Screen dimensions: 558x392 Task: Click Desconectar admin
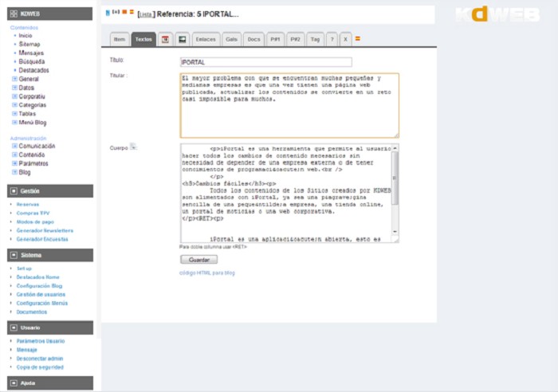(x=40, y=359)
